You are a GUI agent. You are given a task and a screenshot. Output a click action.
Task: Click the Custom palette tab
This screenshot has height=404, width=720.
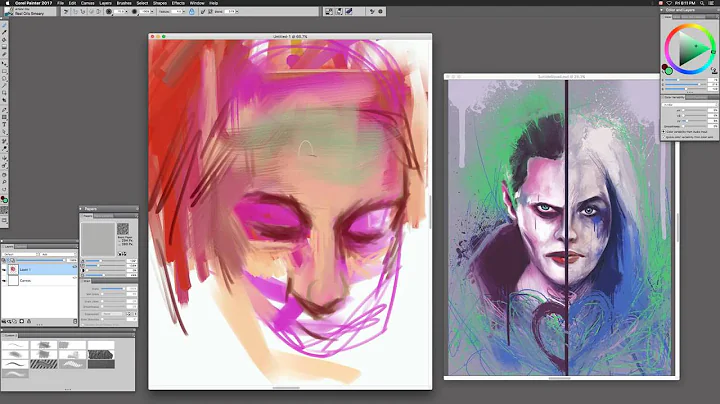(10, 336)
